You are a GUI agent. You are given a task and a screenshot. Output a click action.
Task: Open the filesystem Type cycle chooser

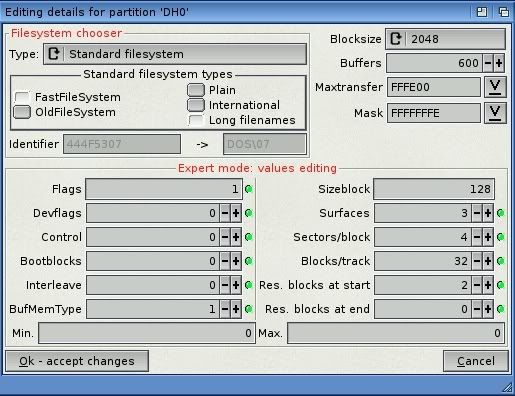(x=175, y=54)
